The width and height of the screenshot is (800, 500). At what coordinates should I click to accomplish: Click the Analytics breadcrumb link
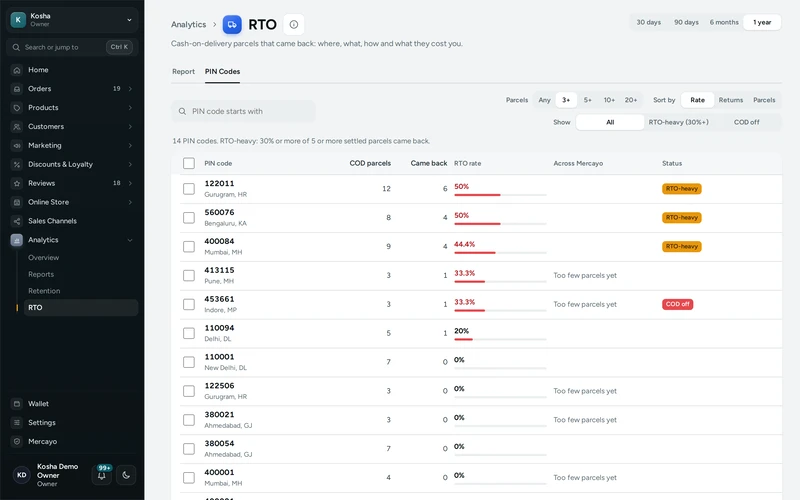(x=188, y=24)
